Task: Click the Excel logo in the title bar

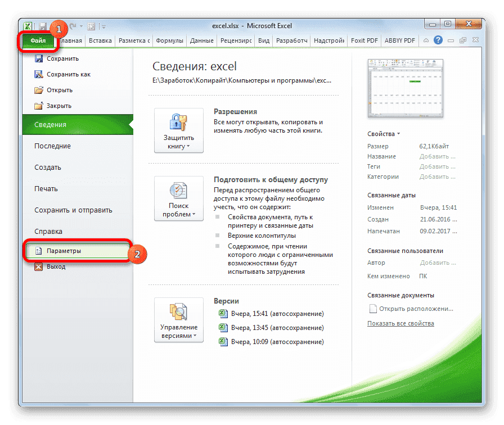Action: click(x=28, y=26)
